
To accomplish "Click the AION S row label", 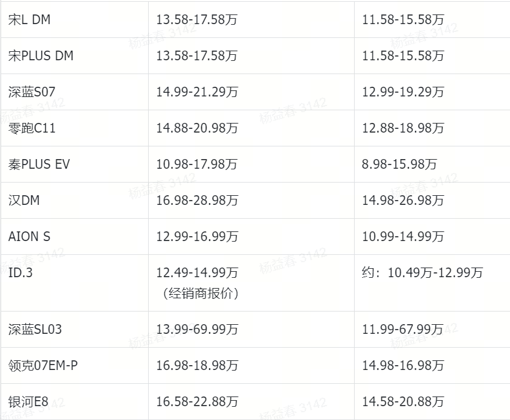I will click(30, 237).
